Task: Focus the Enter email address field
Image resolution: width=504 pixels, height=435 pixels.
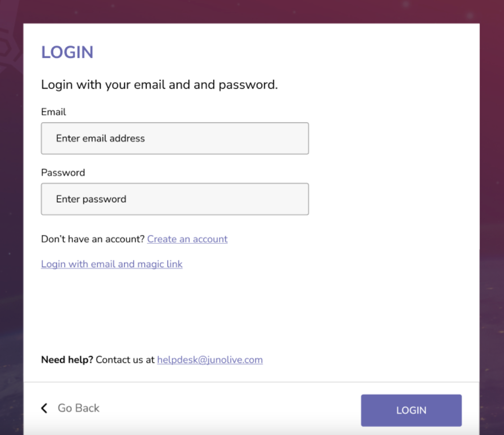Action: [175, 138]
